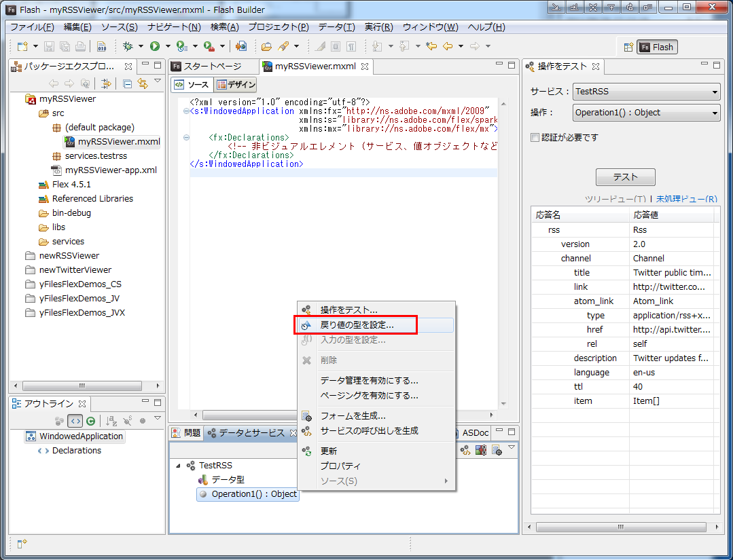The width and height of the screenshot is (733, 560).
Task: Click the run-external-tool icon with red toolbox
Action: coord(209,46)
